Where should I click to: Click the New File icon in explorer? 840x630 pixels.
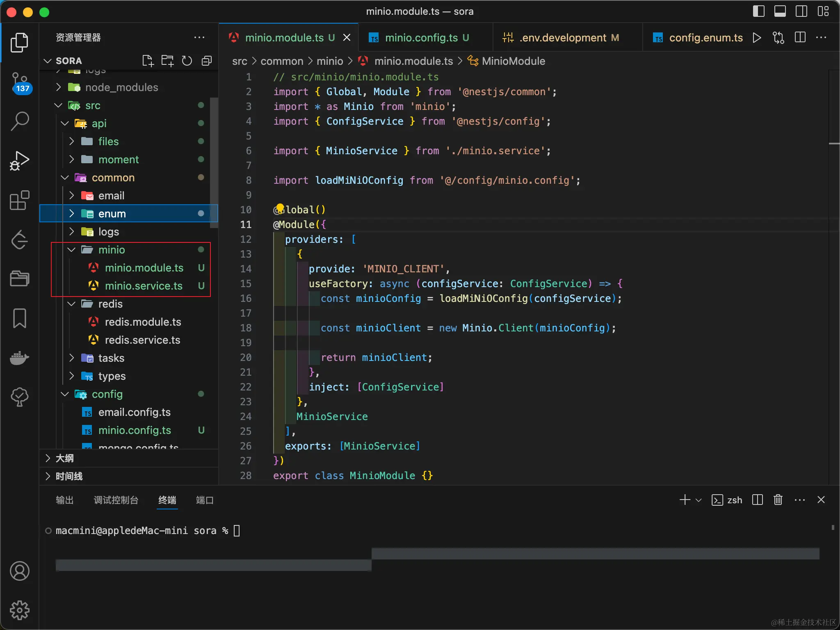pos(148,61)
